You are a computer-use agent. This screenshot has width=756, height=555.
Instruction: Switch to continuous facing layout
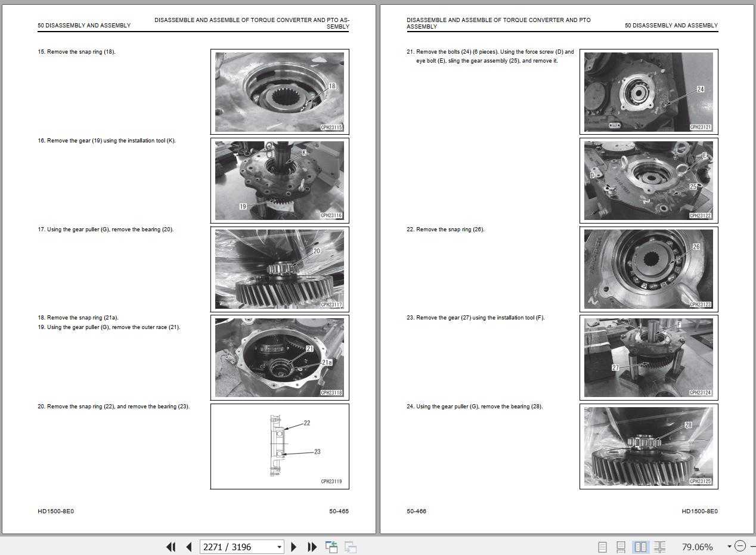click(659, 547)
